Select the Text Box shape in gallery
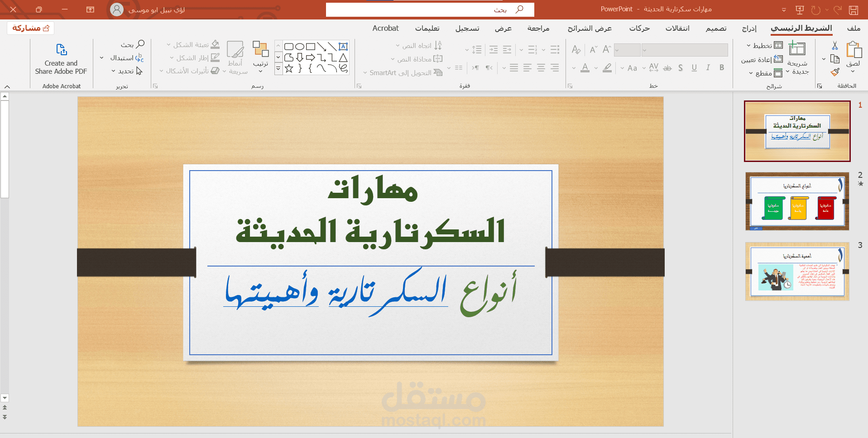868x438 pixels. click(x=344, y=46)
